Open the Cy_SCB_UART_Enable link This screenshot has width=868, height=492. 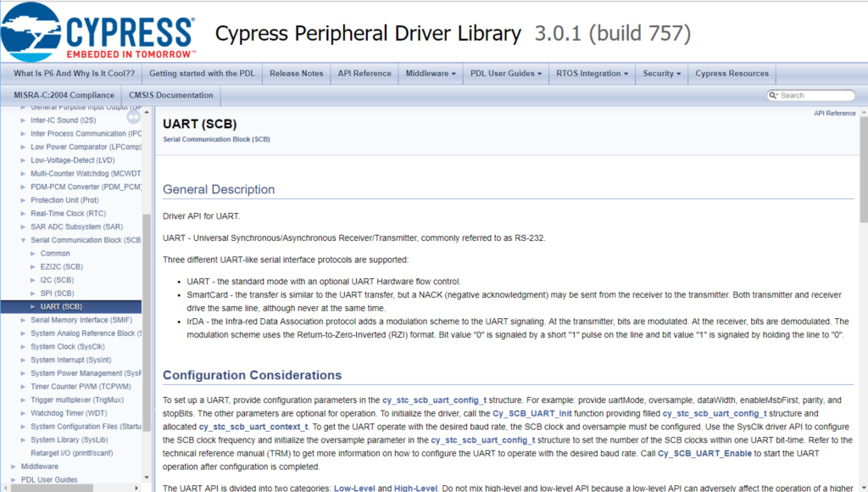(704, 453)
